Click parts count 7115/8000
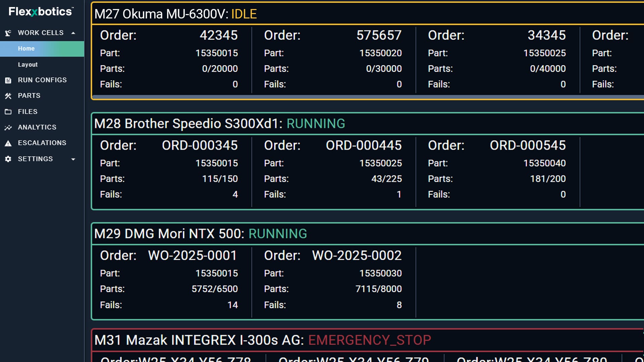Screen dimensions: 644x362 (x=379, y=289)
